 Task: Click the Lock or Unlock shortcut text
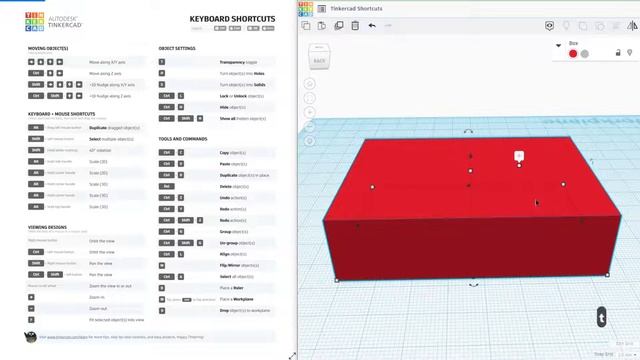click(x=242, y=96)
